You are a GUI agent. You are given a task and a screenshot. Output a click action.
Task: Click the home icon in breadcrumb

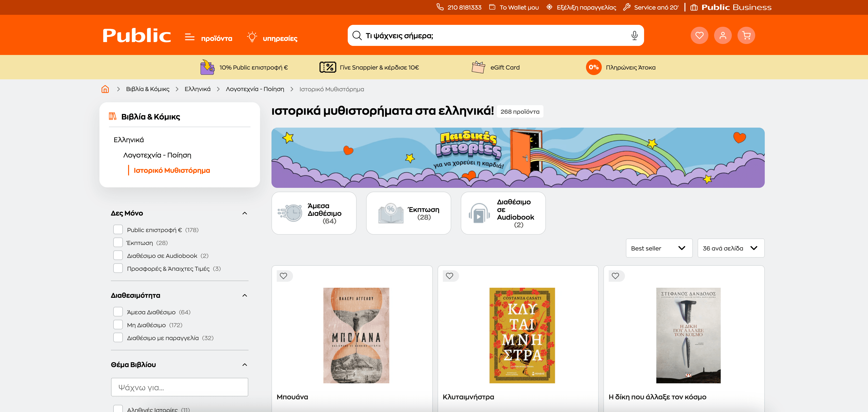(105, 89)
